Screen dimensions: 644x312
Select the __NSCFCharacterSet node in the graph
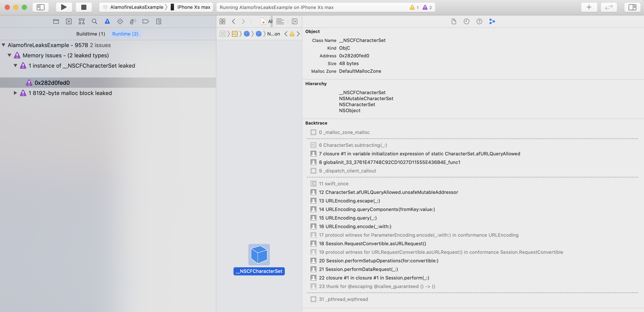[x=259, y=254]
